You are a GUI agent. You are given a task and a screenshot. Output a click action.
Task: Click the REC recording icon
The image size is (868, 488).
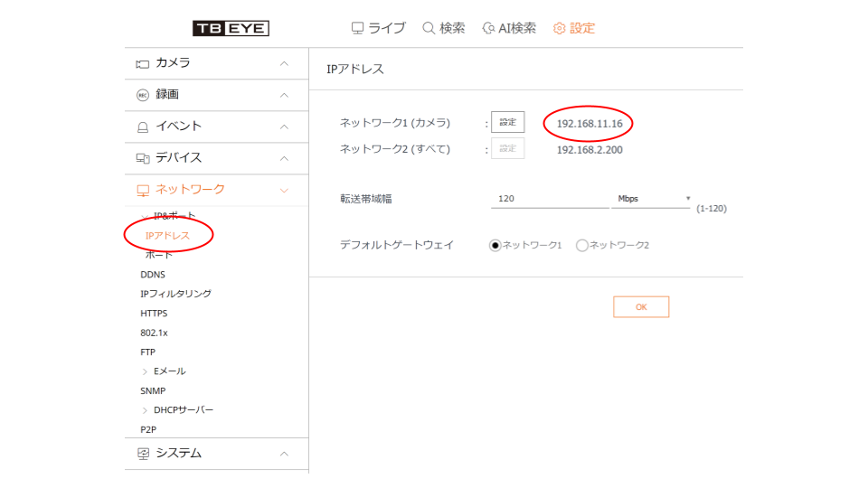[x=143, y=95]
